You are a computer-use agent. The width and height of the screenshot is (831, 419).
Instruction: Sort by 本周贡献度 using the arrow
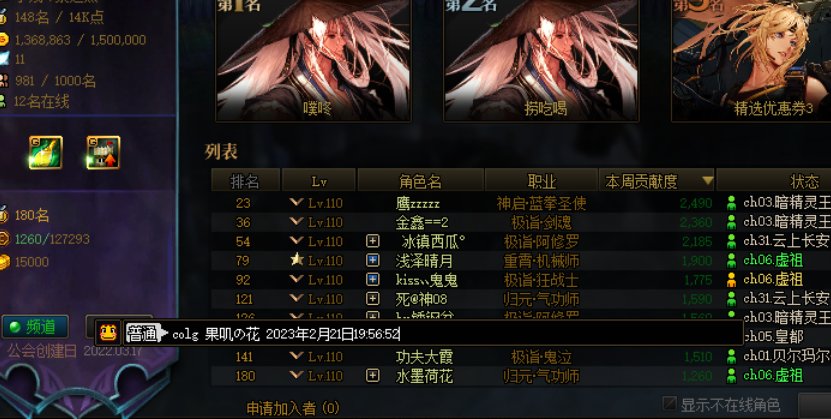tap(708, 181)
